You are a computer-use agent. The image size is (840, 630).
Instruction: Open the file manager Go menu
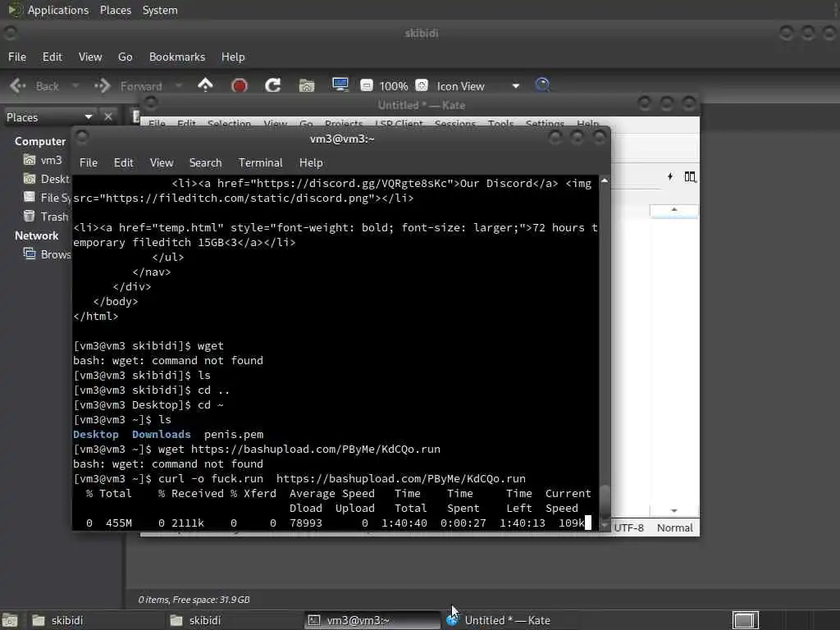pos(125,57)
